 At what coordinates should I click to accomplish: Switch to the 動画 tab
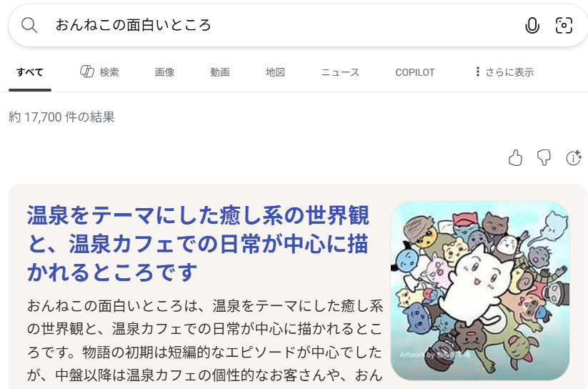coord(220,72)
